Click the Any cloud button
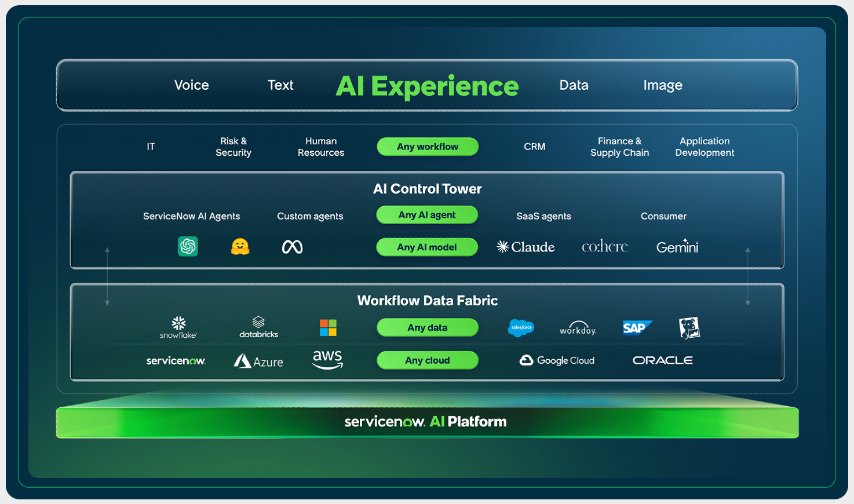 click(x=427, y=360)
